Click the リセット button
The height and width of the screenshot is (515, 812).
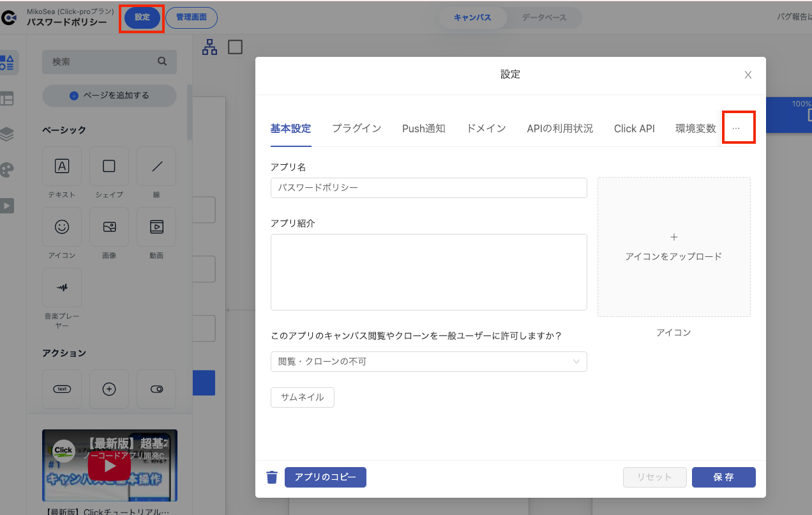[655, 477]
